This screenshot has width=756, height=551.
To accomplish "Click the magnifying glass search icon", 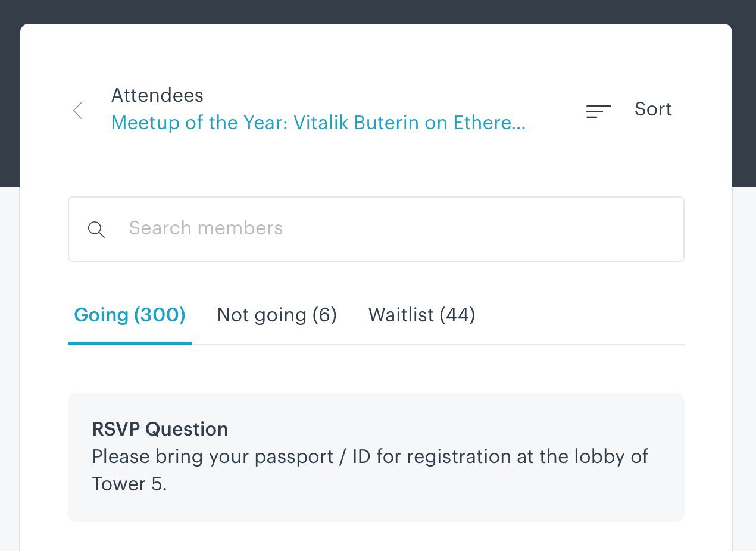I will point(96,230).
